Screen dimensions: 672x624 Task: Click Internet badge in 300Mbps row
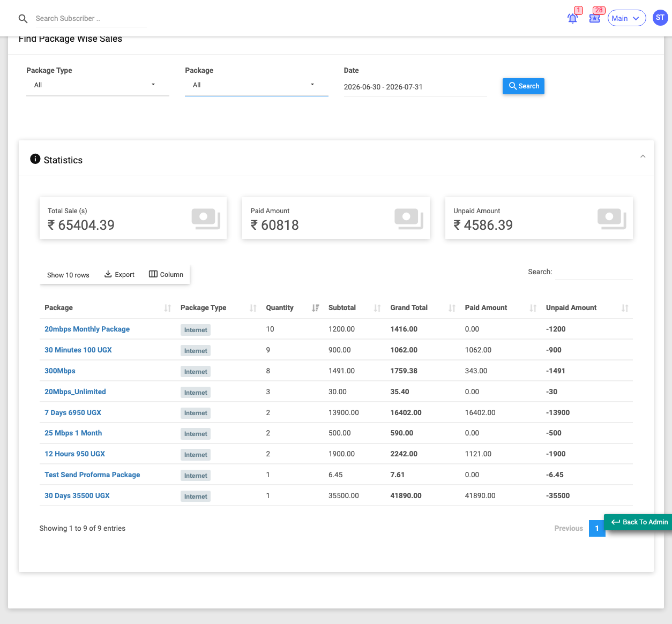[196, 372]
